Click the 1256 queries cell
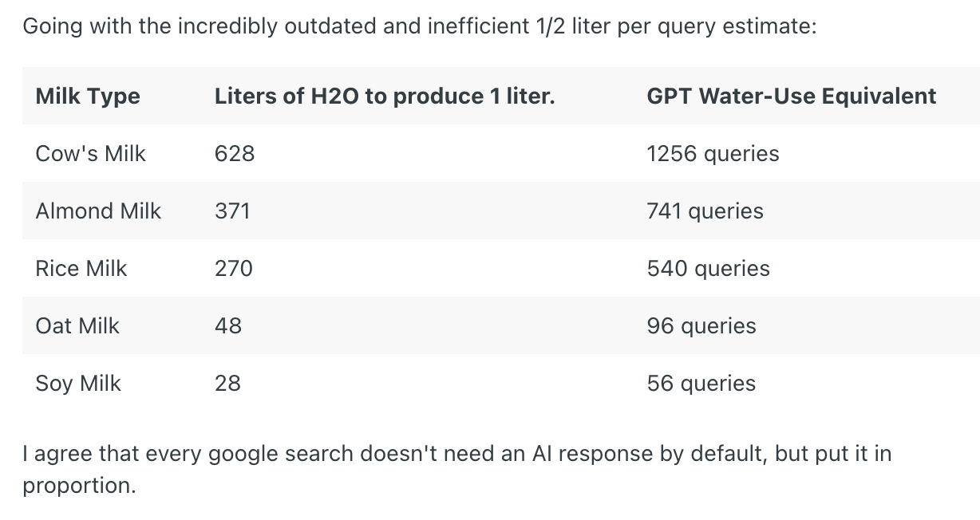This screenshot has height=520, width=980. tap(713, 153)
